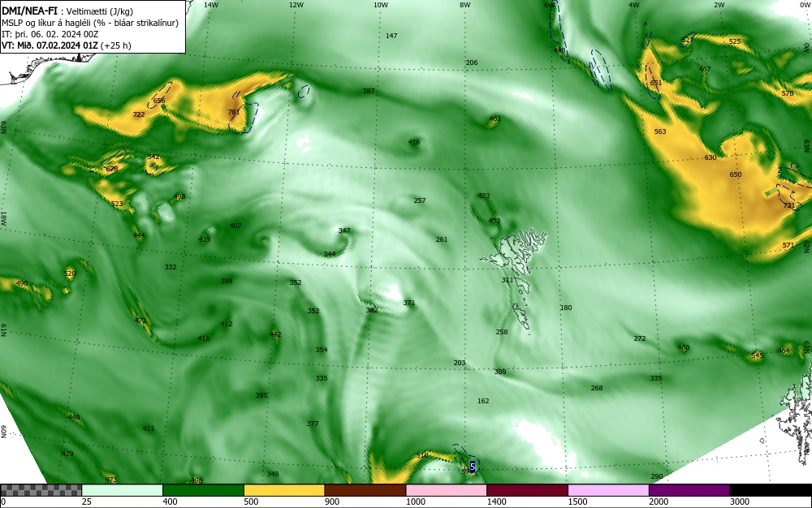This screenshot has height=508, width=812.
Task: Click the 423 value on the map
Action: (484, 196)
